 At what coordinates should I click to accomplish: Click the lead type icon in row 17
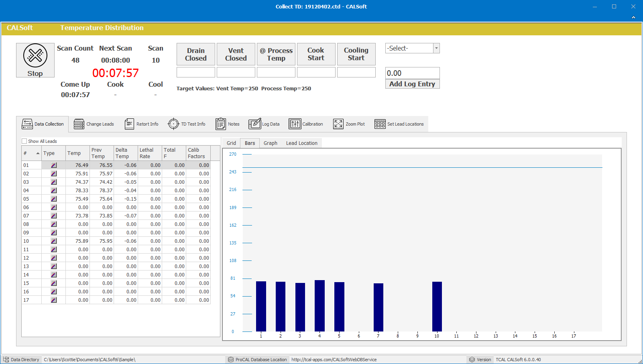pyautogui.click(x=54, y=300)
